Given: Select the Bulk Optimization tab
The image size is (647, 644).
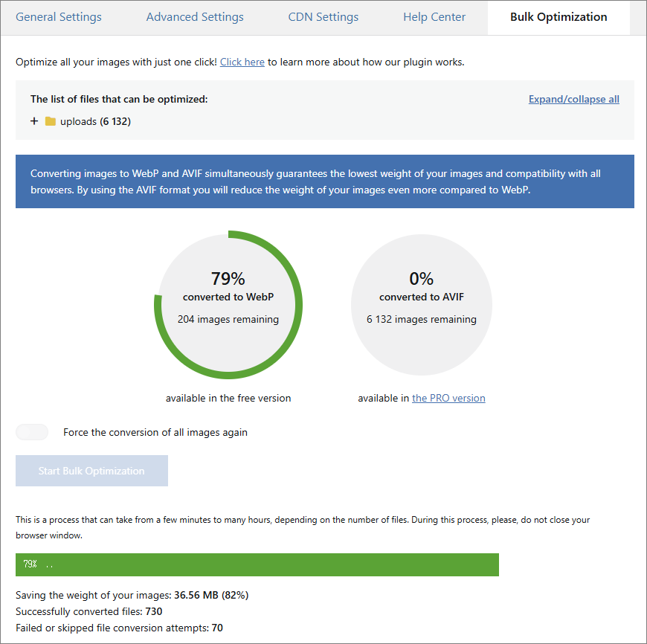Looking at the screenshot, I should coord(559,17).
